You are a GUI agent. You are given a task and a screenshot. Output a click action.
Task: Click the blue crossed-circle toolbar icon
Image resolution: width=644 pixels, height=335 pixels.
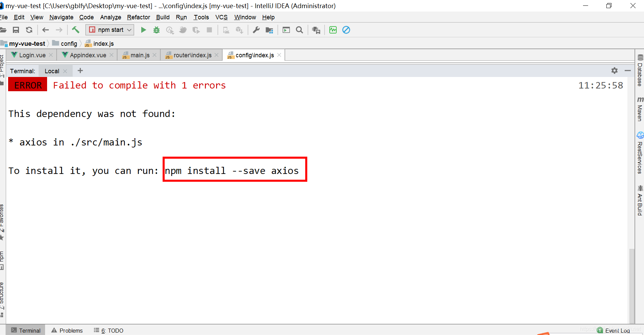(346, 30)
